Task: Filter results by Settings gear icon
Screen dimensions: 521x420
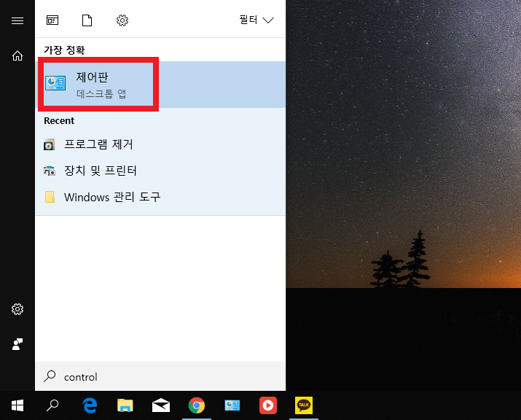Action: coord(122,20)
